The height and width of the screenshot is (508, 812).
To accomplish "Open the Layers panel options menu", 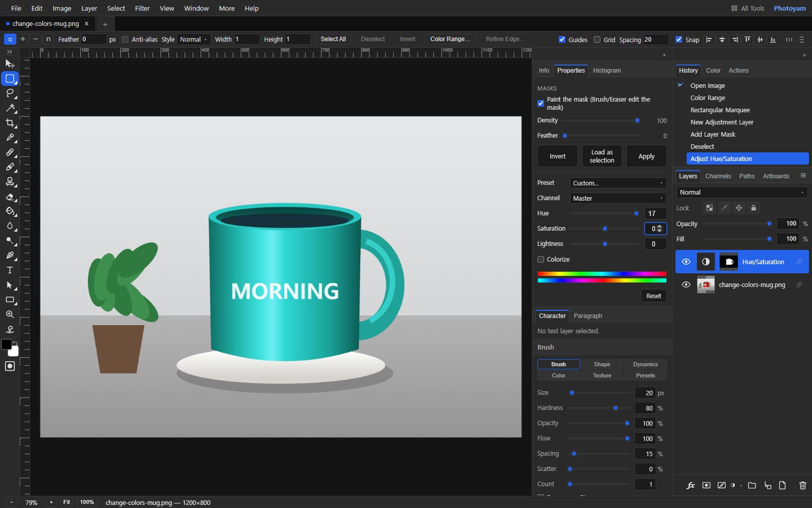I will coord(803,176).
